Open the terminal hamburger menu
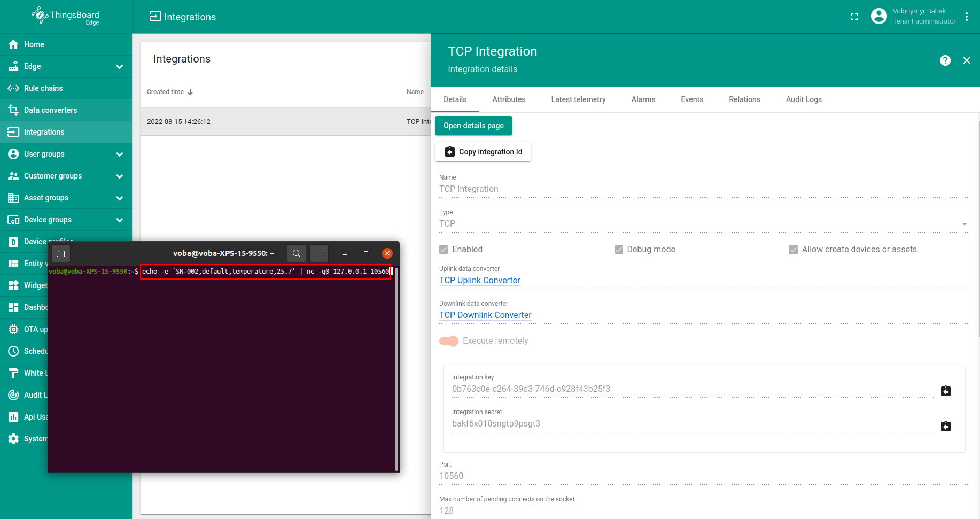Screen dimensions: 980x519 [x=319, y=253]
